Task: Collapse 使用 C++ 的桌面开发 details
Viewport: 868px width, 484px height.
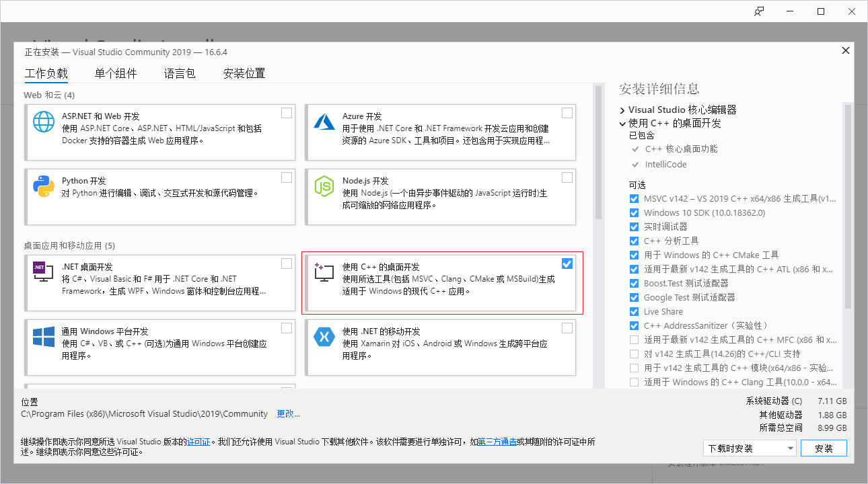Action: [622, 124]
